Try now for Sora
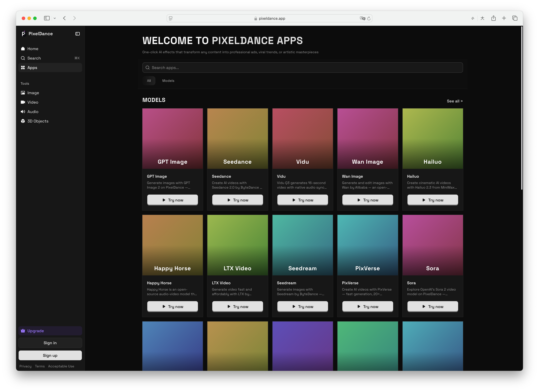The height and width of the screenshot is (392, 539). [433, 306]
